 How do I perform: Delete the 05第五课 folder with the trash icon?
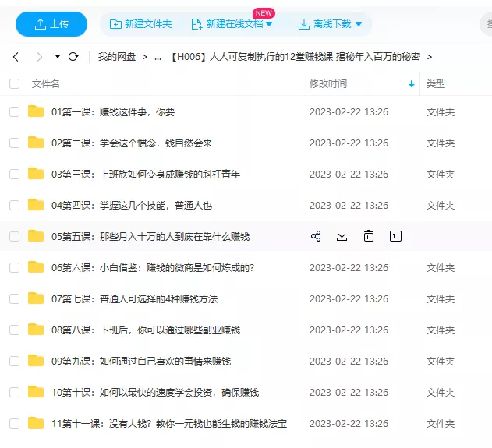click(369, 236)
